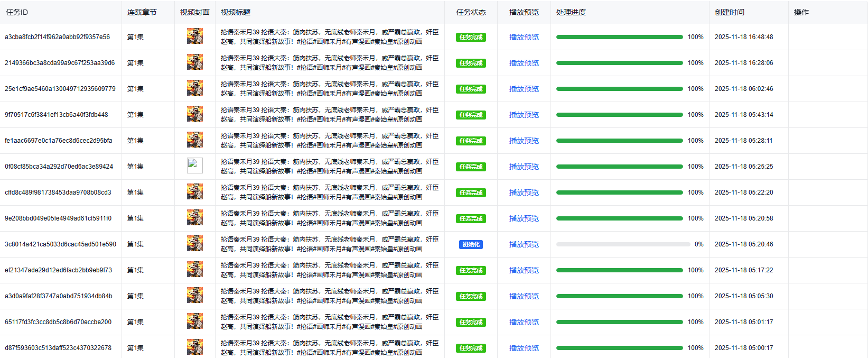Image resolution: width=868 pixels, height=358 pixels.
Task: Click the blue 初始化 status badge
Action: click(471, 244)
